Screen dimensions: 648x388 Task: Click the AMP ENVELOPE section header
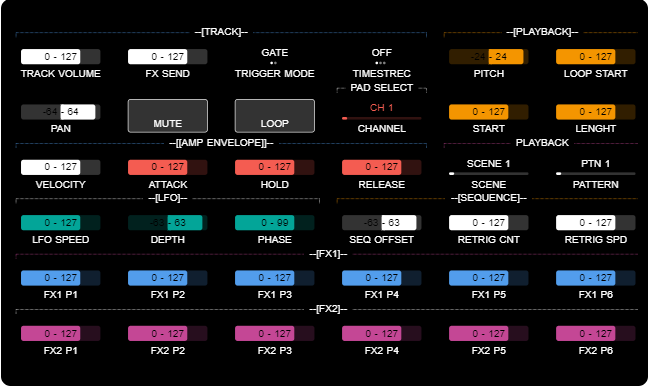221,143
